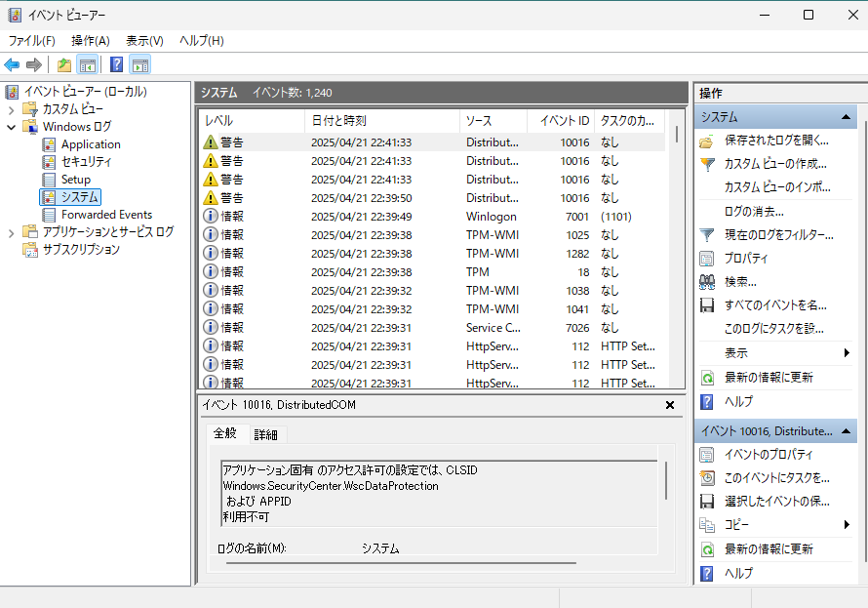The image size is (868, 608).
Task: Sort by the ソース column header
Action: (493, 121)
